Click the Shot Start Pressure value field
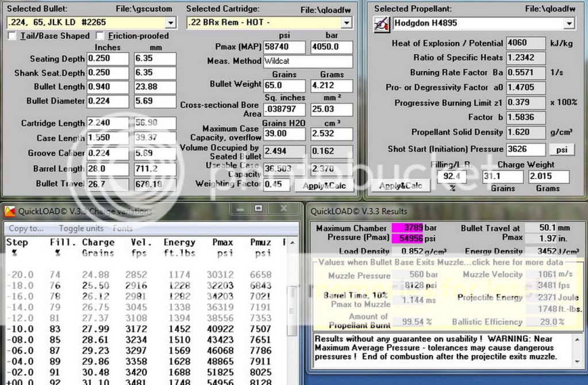The height and width of the screenshot is (385, 588). coord(526,150)
